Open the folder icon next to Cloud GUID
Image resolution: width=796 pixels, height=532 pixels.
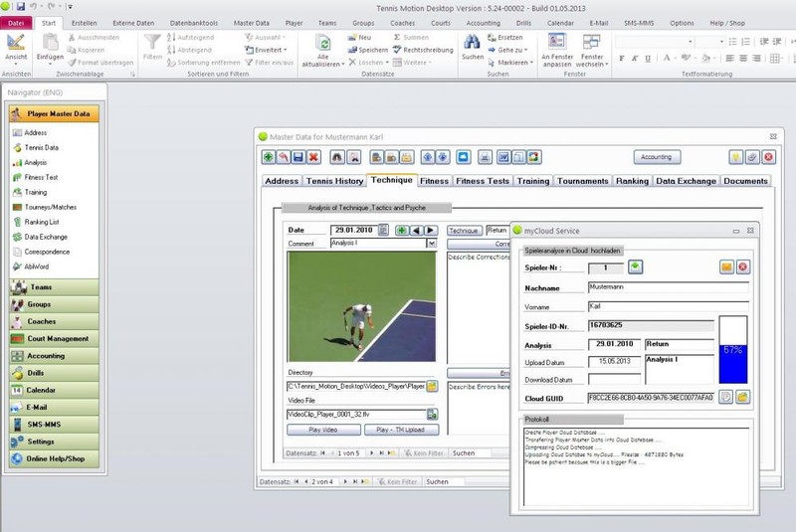point(742,397)
